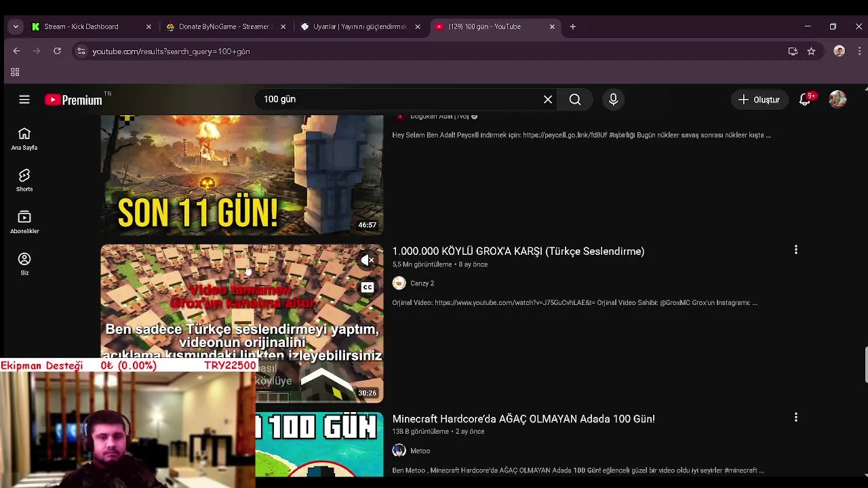
Task: Open title Minecraft Hardcore'da AĞAÇ OLMAYAN Adada
Action: [524, 419]
